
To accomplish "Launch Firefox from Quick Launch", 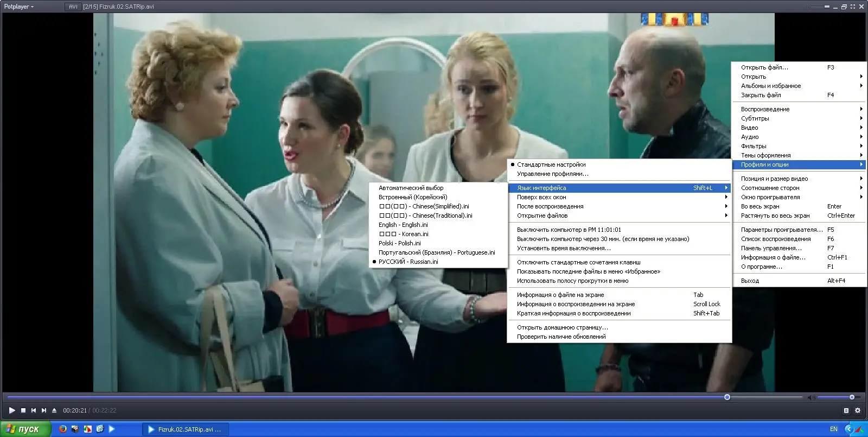I will pyautogui.click(x=63, y=429).
